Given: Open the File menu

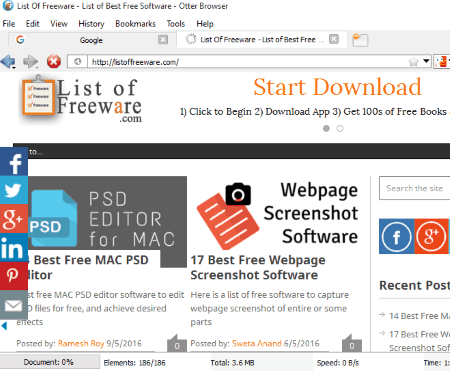Looking at the screenshot, I should click(x=9, y=24).
